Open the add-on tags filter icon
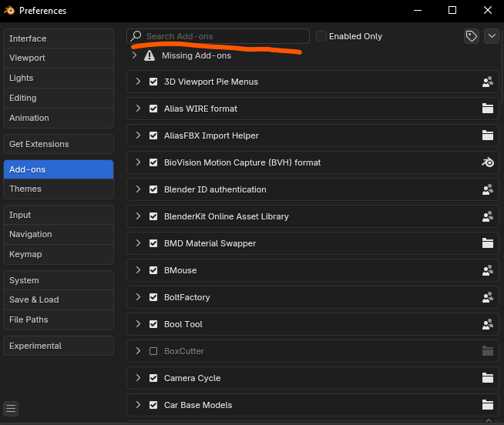504x425 pixels. pos(472,36)
